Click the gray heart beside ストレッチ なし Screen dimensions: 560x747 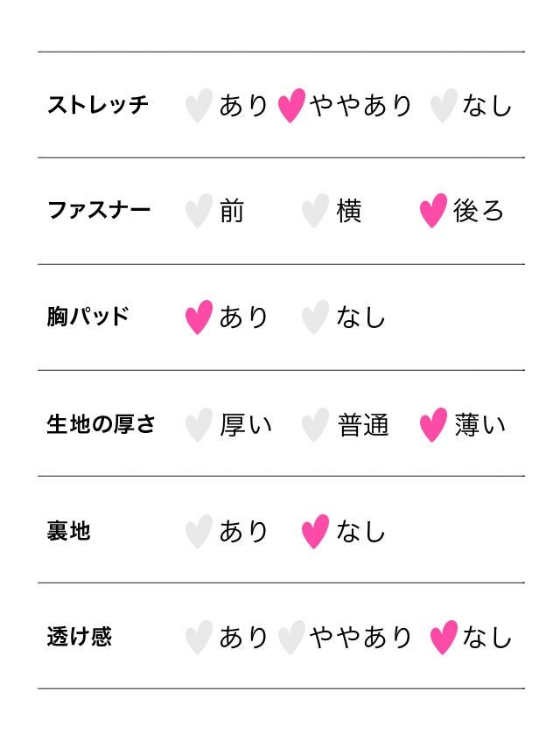pos(444,106)
